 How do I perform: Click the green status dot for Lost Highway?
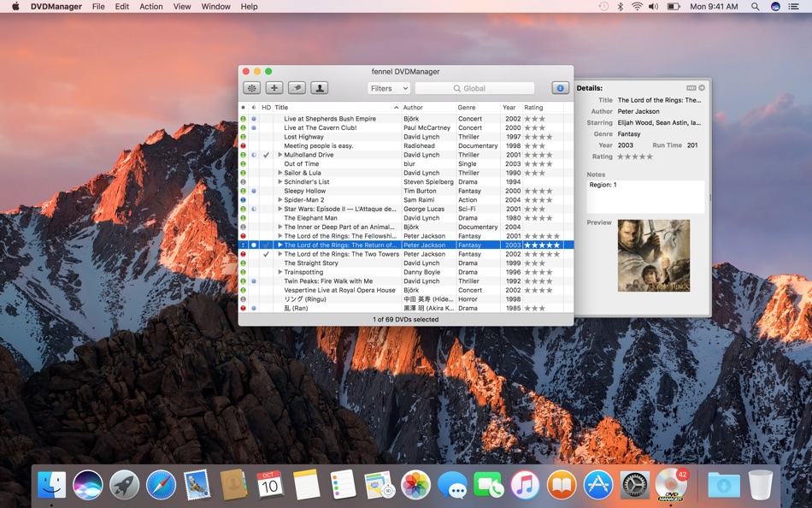point(243,137)
